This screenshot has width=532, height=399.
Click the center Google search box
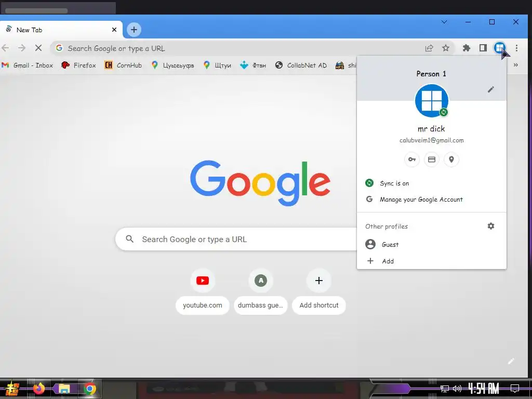[236, 239]
